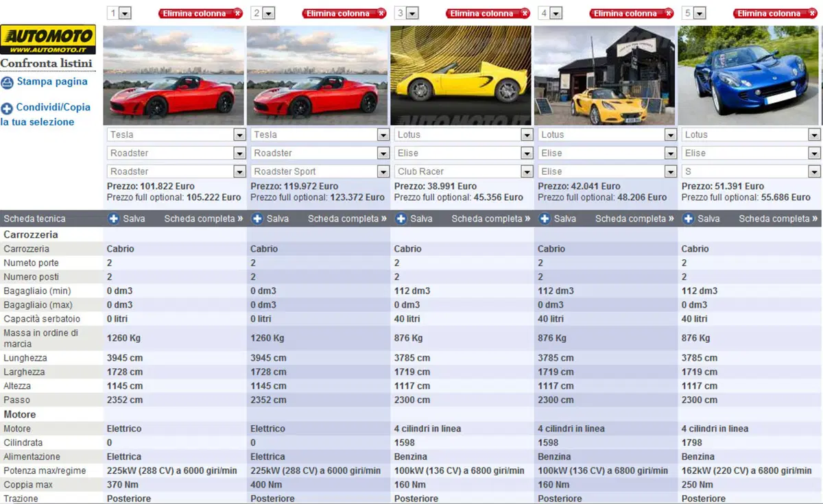The width and height of the screenshot is (823, 504).
Task: Open Scheda completa for column 4
Action: pyautogui.click(x=634, y=219)
